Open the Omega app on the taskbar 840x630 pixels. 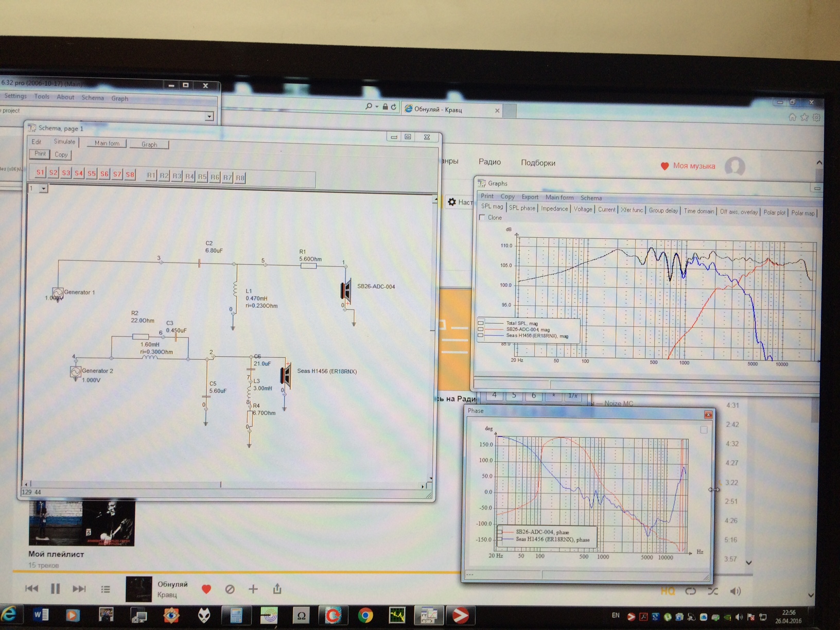[301, 615]
